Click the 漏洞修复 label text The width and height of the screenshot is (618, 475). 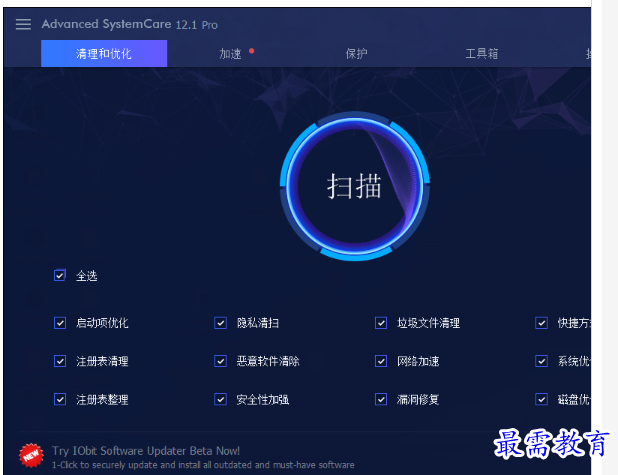[418, 399]
